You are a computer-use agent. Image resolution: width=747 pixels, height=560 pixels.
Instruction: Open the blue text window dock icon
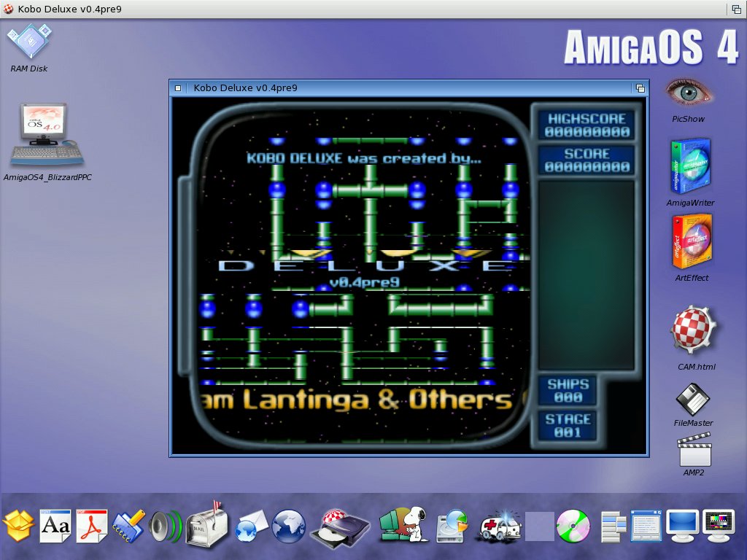pyautogui.click(x=646, y=526)
